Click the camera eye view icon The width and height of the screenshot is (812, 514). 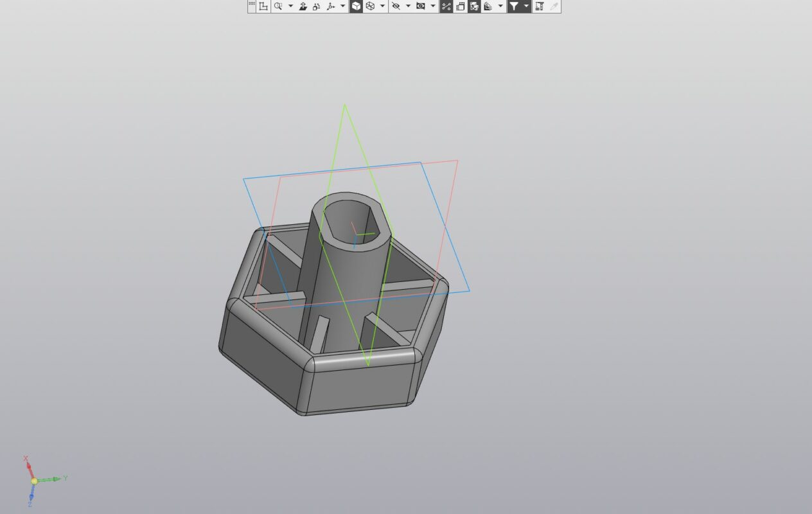click(x=421, y=6)
